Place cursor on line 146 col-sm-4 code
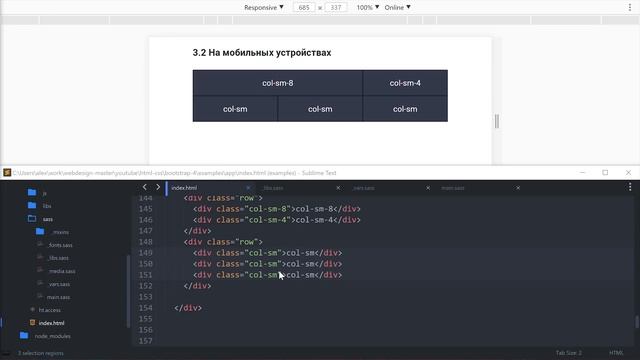The height and width of the screenshot is (360, 640). (x=277, y=220)
